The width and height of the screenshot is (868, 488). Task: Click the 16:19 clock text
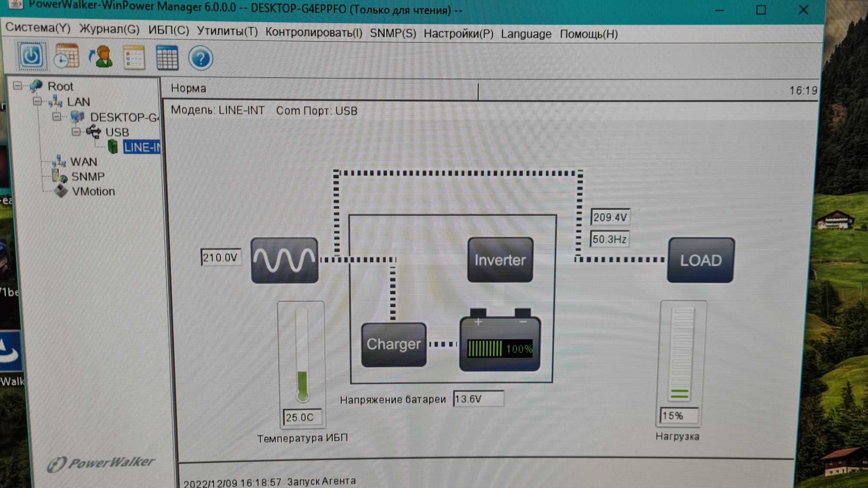pos(803,90)
